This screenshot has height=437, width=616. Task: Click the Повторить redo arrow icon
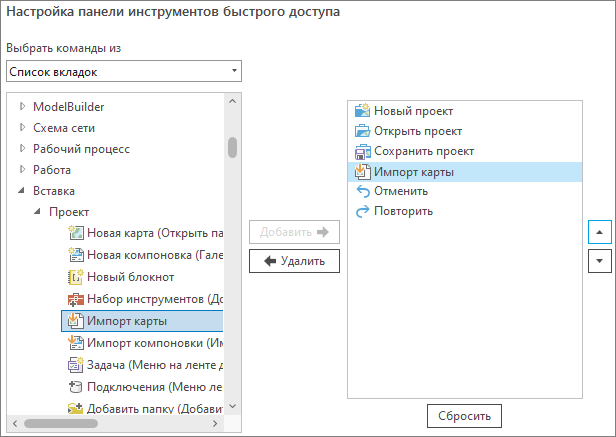tap(362, 212)
